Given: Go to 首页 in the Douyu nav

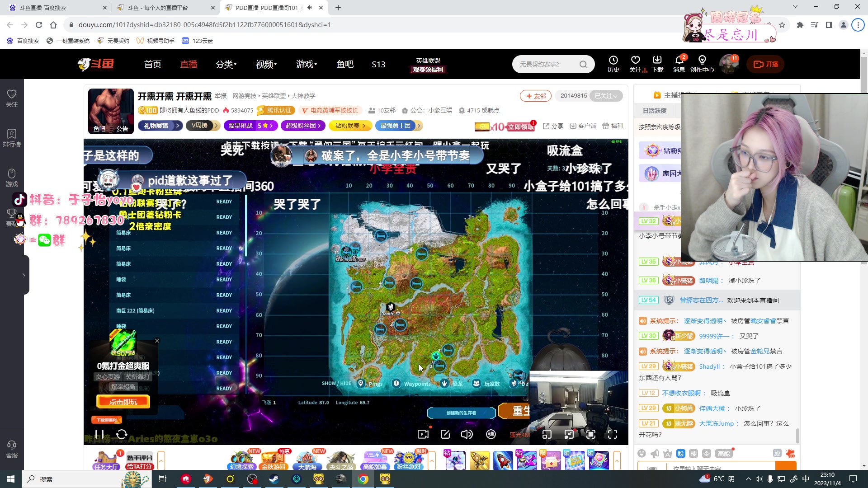Looking at the screenshot, I should click(152, 64).
